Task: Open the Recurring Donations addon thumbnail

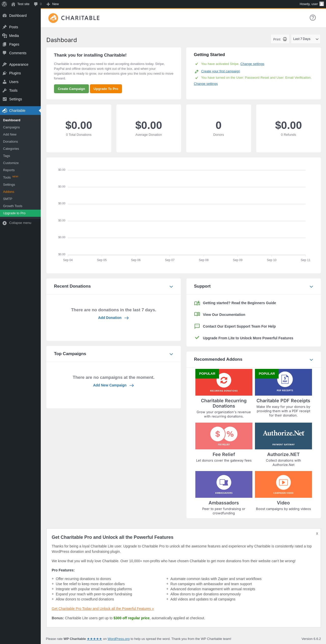Action: coord(224,382)
